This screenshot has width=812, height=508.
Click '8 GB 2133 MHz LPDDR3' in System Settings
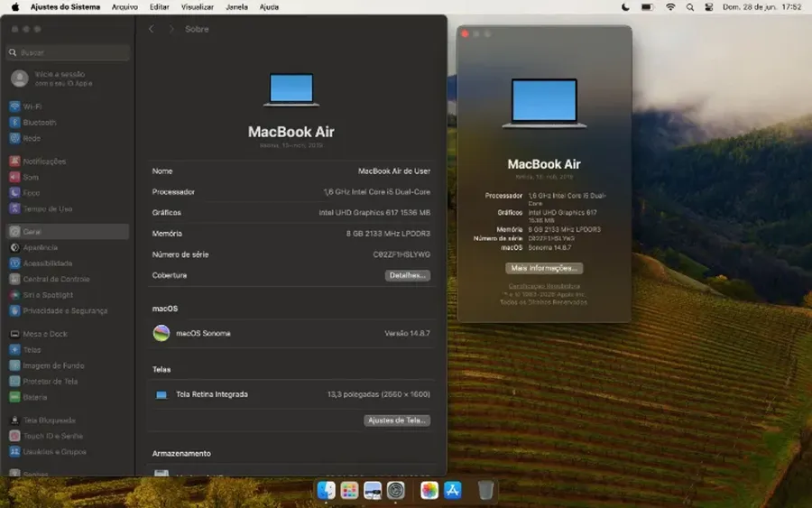[x=388, y=234]
